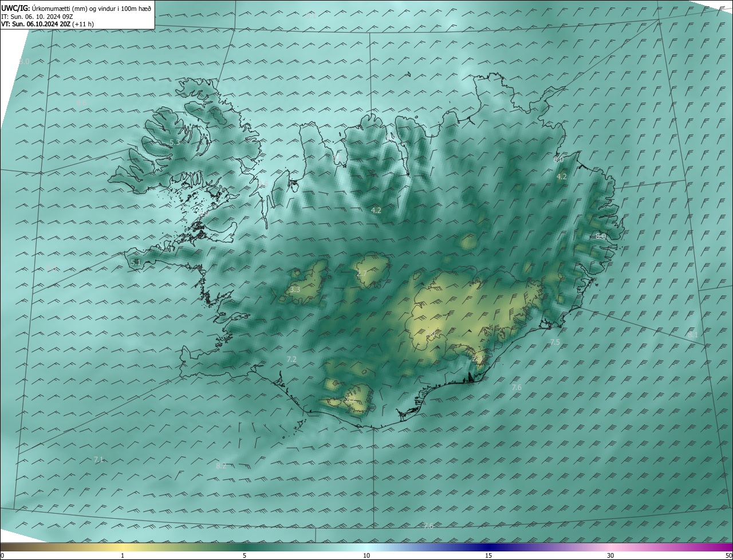Click the 'VT: Sun. 06.10.2024 20Z (+11 h)' line
733x560 pixels.
[48, 24]
